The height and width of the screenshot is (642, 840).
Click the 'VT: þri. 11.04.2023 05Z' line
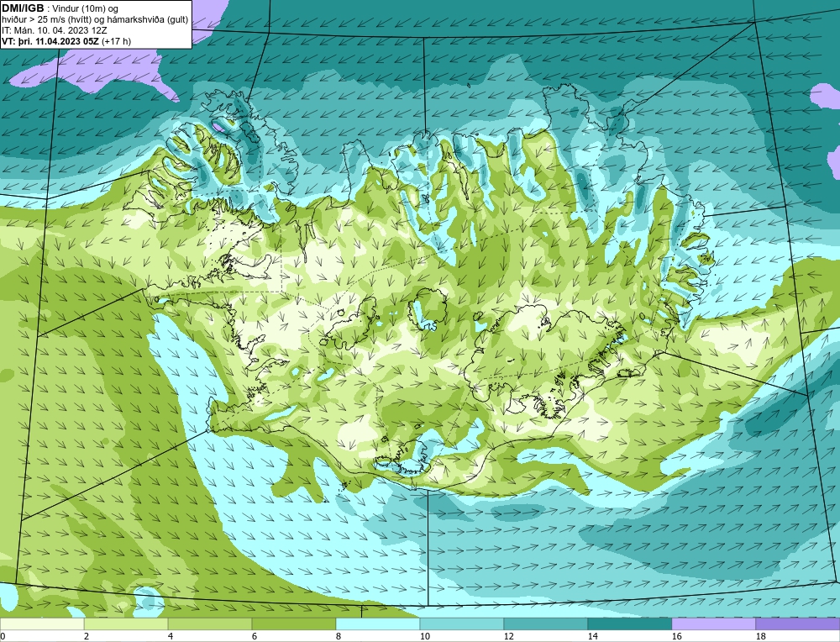pyautogui.click(x=50, y=41)
